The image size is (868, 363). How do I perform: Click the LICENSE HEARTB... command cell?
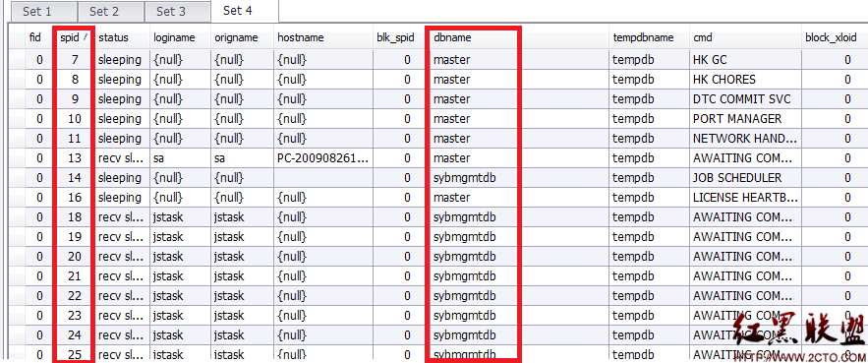pyautogui.click(x=745, y=198)
